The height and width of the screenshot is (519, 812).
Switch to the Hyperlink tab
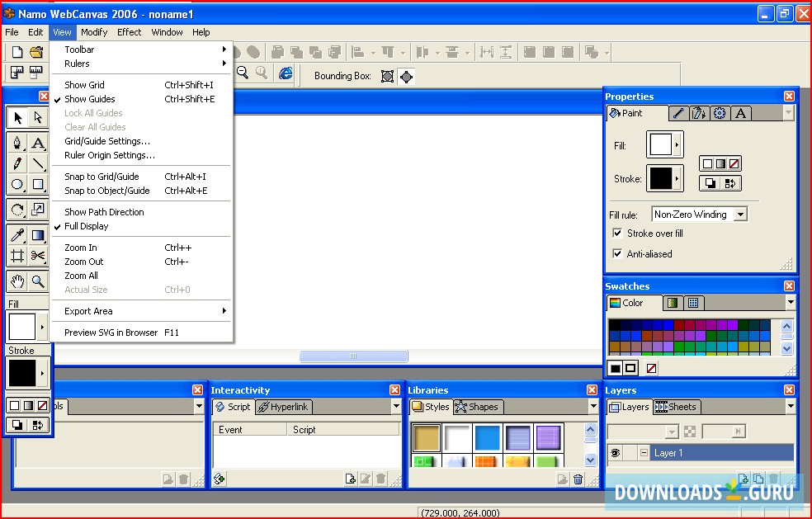pyautogui.click(x=283, y=407)
